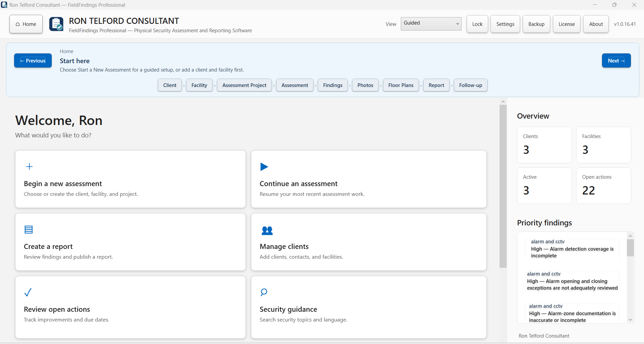The width and height of the screenshot is (644, 344).
Task: Open the Security guidance card
Action: point(369,307)
